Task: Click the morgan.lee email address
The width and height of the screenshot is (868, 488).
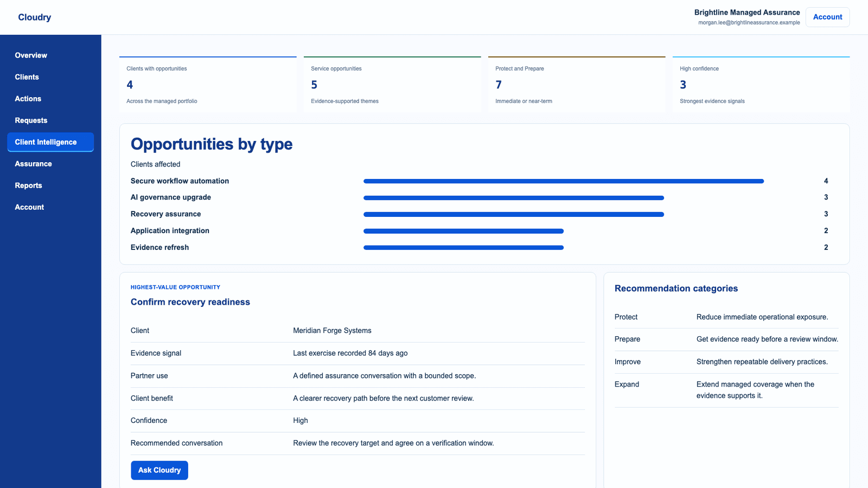Action: [x=749, y=23]
